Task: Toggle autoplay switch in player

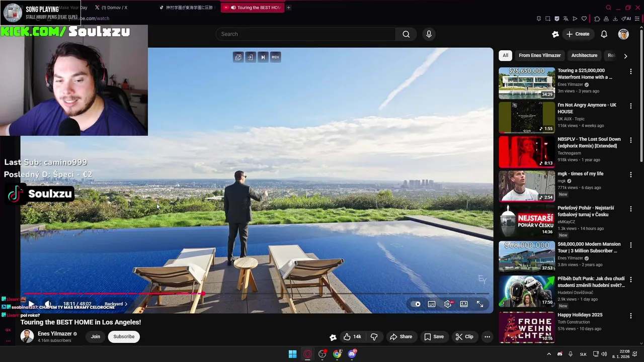Action: (x=416, y=304)
